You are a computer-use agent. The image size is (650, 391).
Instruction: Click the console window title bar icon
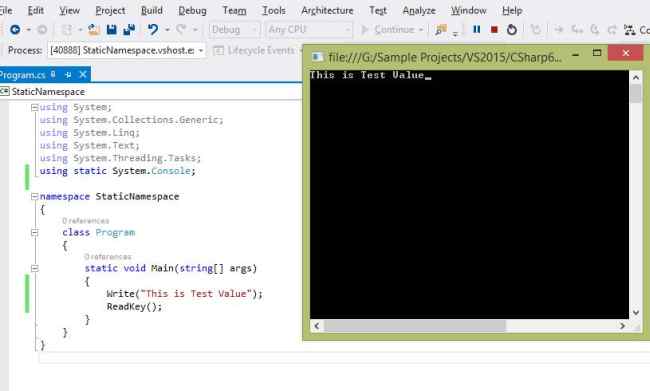coord(318,56)
